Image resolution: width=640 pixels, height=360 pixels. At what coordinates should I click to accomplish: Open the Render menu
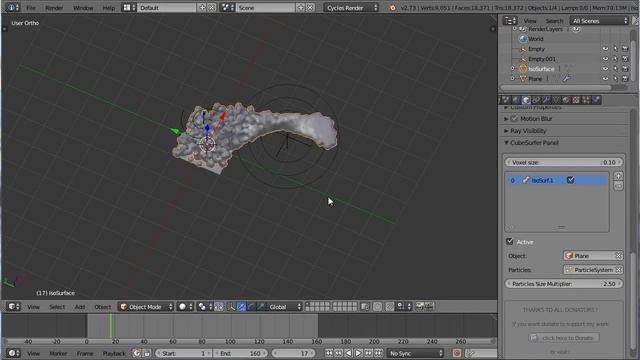tap(54, 8)
